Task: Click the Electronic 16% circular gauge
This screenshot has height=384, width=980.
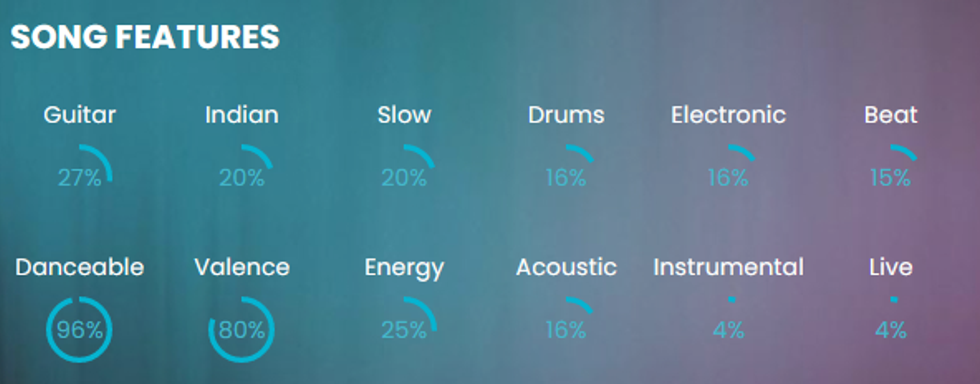Action: pos(728,177)
